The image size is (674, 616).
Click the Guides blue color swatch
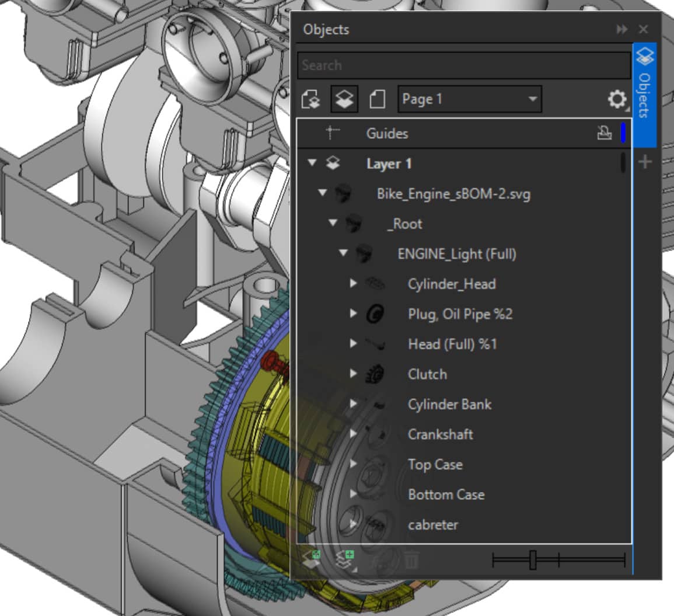[x=623, y=133]
